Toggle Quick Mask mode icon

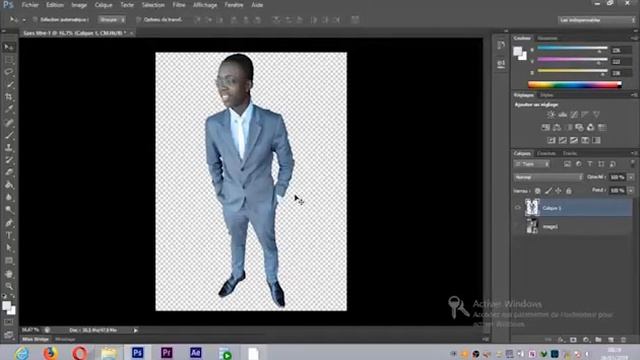pyautogui.click(x=9, y=322)
